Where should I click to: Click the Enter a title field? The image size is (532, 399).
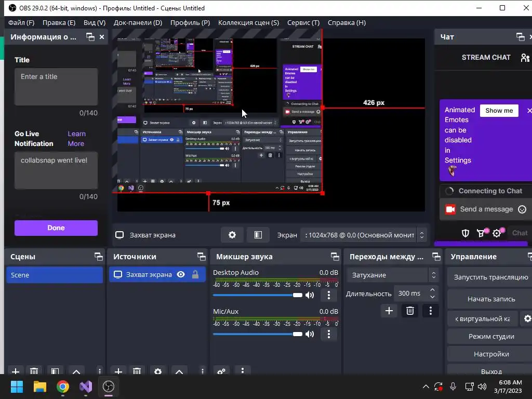click(56, 87)
